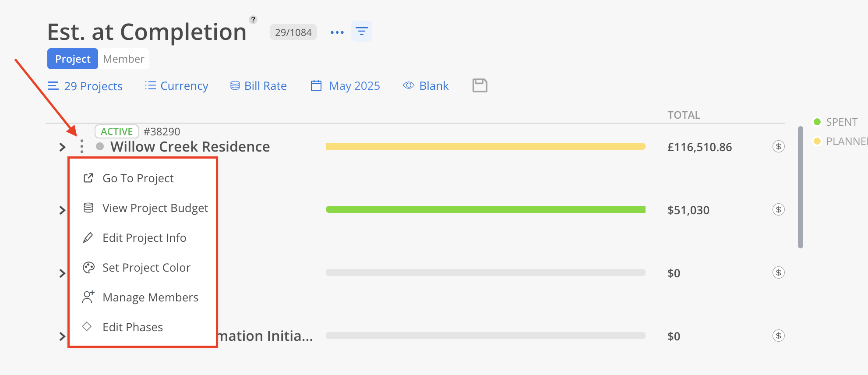Open Willow Creek Residence three-dot menu
The image size is (868, 375).
[x=82, y=146]
